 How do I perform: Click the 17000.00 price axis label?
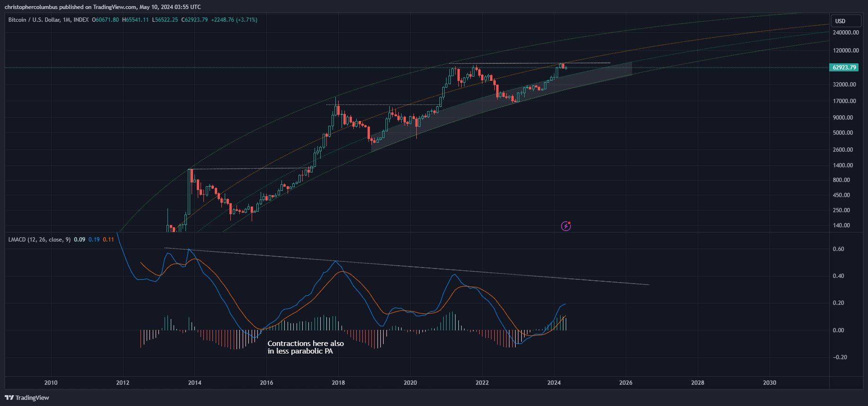coord(844,101)
